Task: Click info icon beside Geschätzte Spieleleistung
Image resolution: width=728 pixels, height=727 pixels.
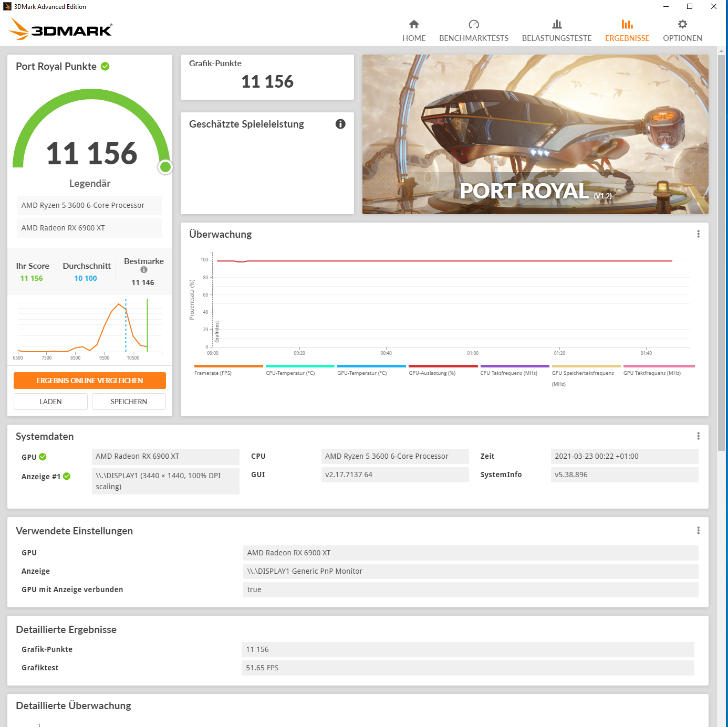Action: click(340, 124)
